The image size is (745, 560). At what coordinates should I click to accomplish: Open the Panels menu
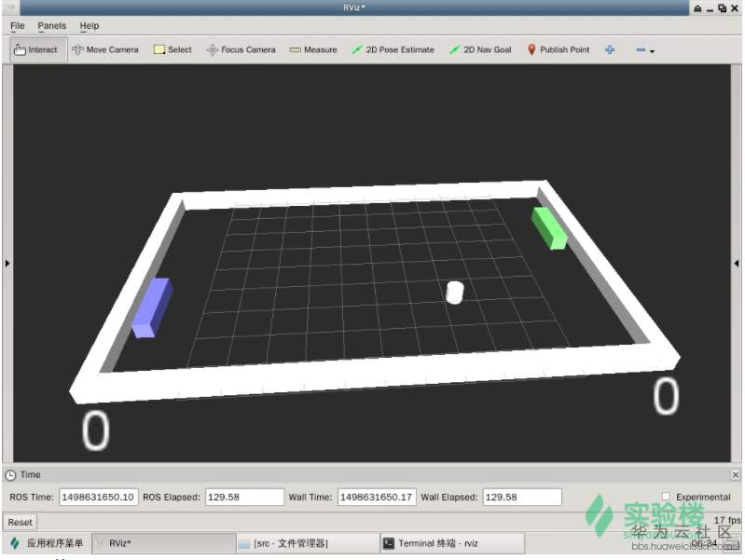52,26
